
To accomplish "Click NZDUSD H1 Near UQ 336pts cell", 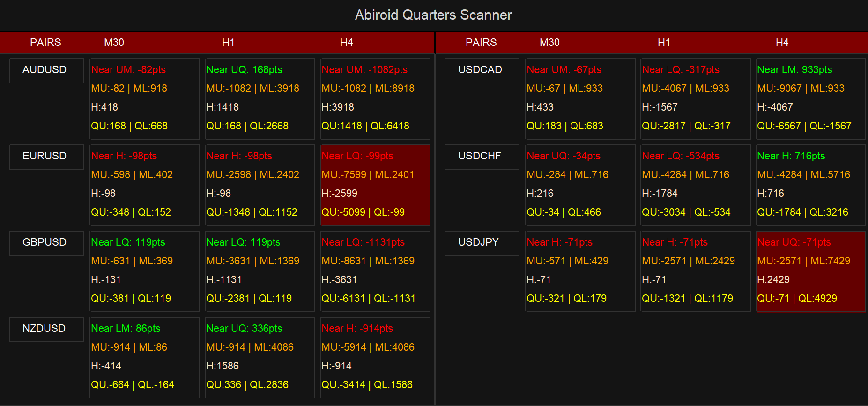I will pyautogui.click(x=260, y=357).
